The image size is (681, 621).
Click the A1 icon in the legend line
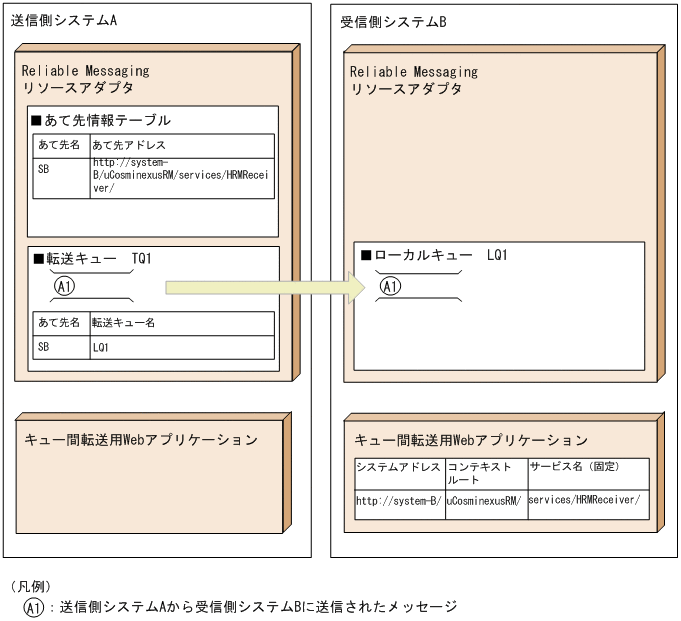tap(34, 607)
